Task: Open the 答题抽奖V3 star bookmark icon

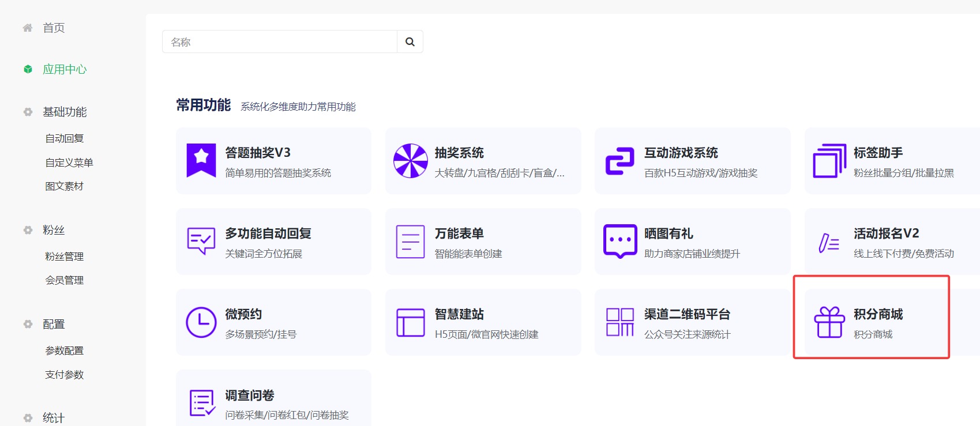Action: (x=201, y=160)
